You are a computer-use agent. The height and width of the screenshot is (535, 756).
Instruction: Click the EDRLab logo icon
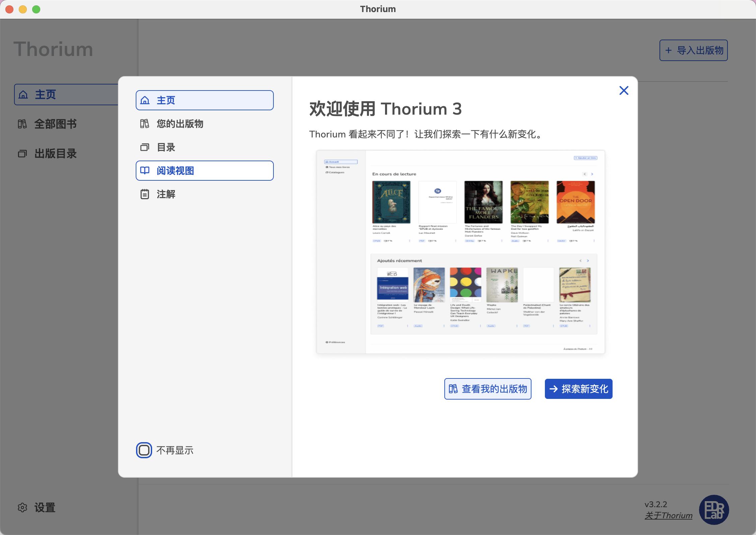coord(714,510)
